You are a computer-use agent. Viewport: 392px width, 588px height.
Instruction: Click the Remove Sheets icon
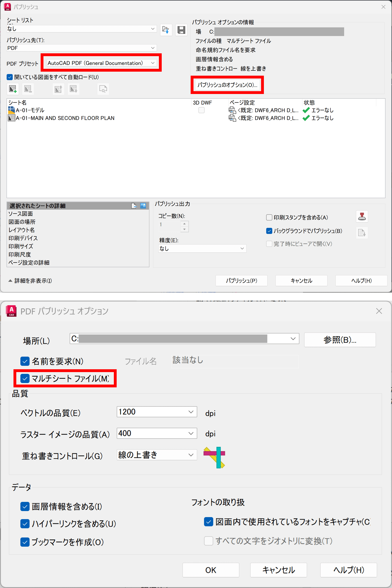[28, 89]
